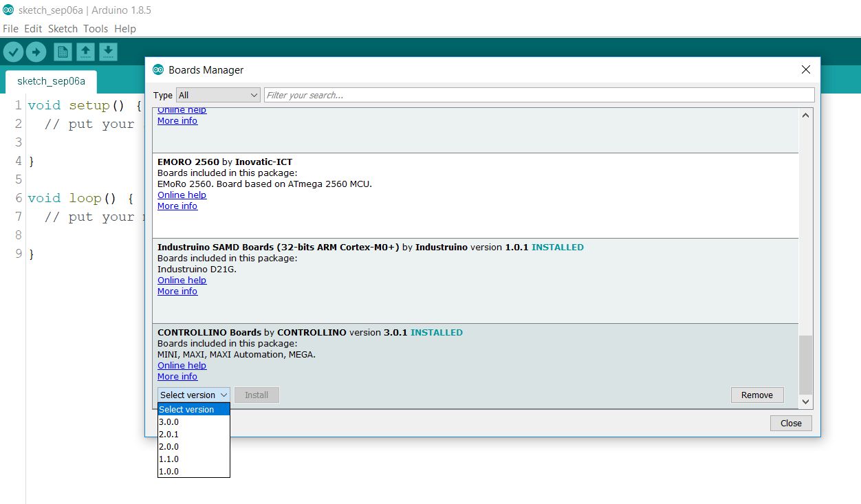The width and height of the screenshot is (861, 504).
Task: Switch to the sketch_sep06a tab
Action: [x=52, y=81]
